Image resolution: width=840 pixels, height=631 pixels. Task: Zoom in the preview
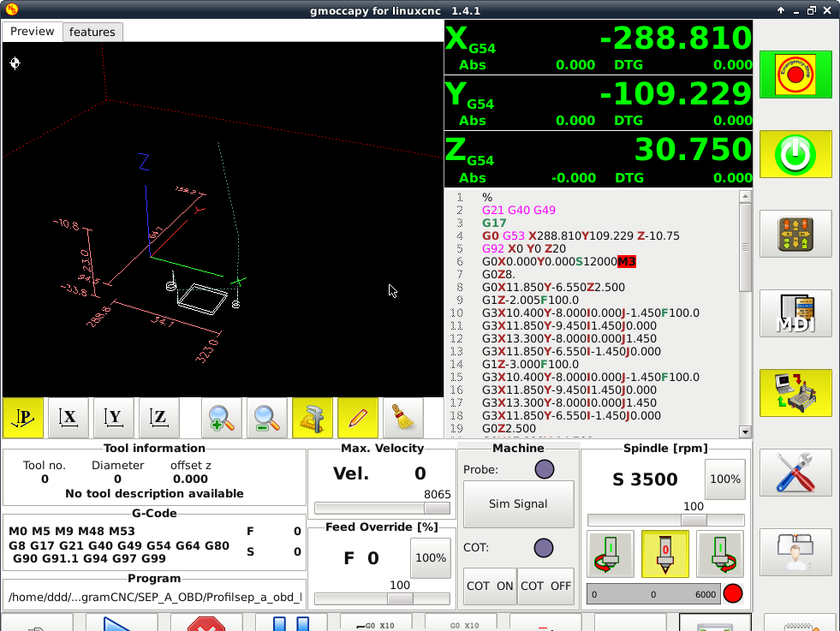click(x=222, y=418)
